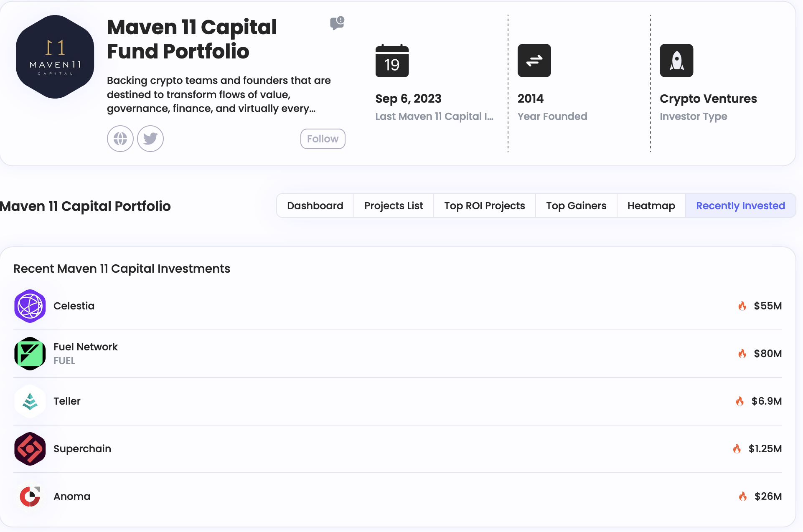Viewport: 803px width, 532px height.
Task: Open the Maven 11 website globe icon
Action: (120, 139)
